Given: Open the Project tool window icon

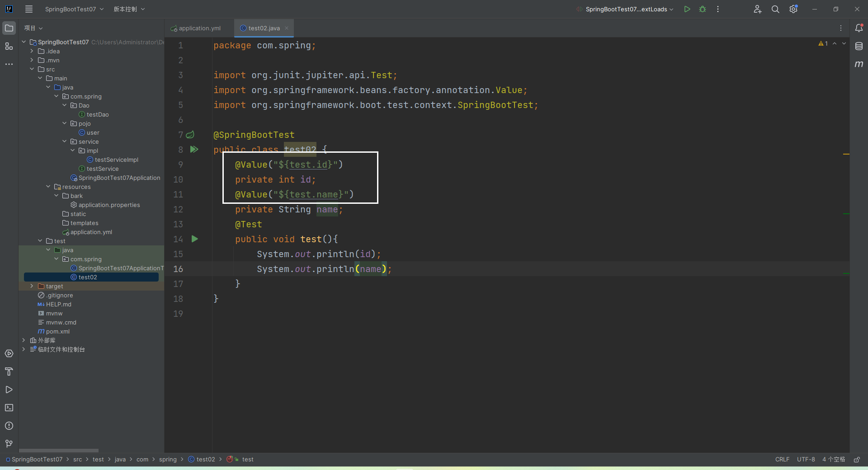Looking at the screenshot, I should pos(9,28).
